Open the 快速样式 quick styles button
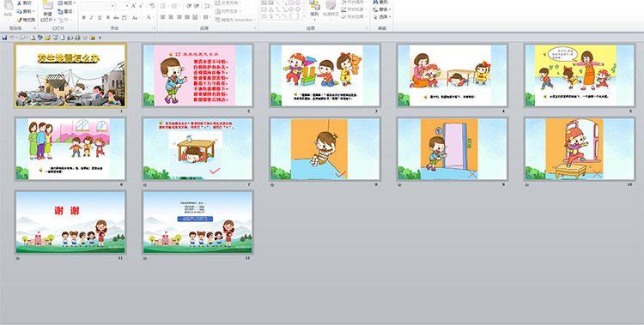Viewport: 644px width, 325px height. (331, 10)
